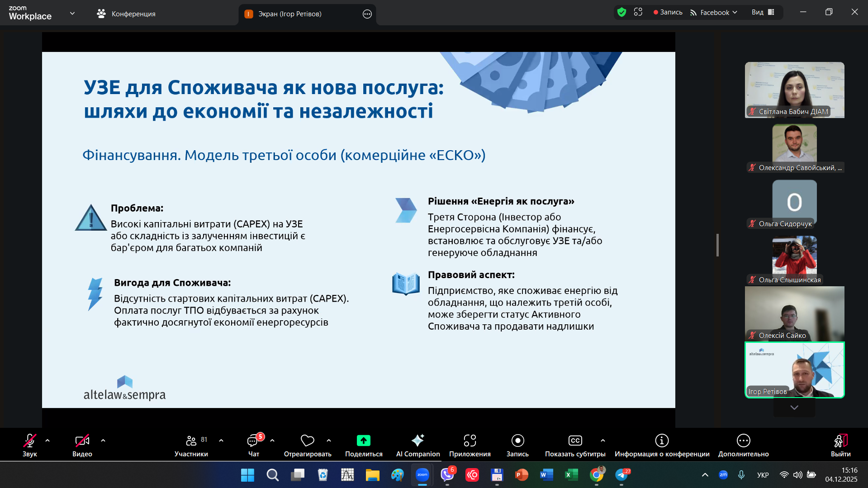Open the Participants list
Screen dimensions: 868x488
(191, 445)
